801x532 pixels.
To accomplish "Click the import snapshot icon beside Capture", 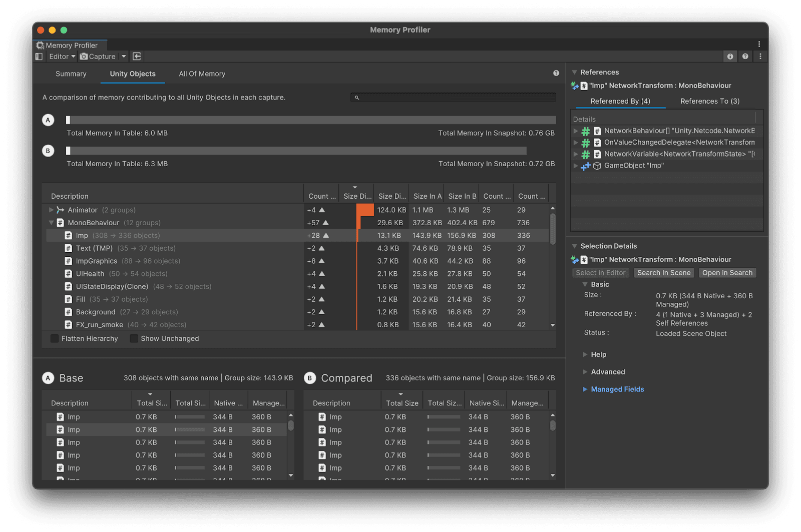I will click(x=137, y=56).
